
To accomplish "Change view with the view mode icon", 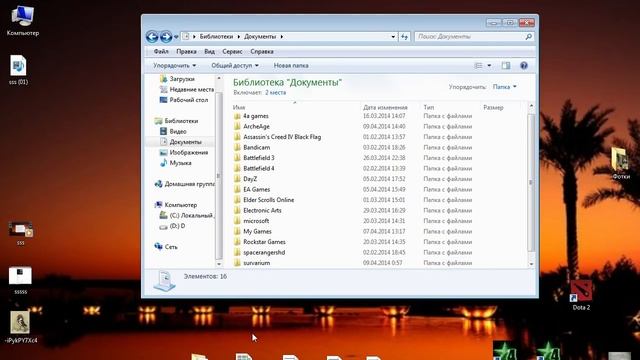I will [x=478, y=65].
